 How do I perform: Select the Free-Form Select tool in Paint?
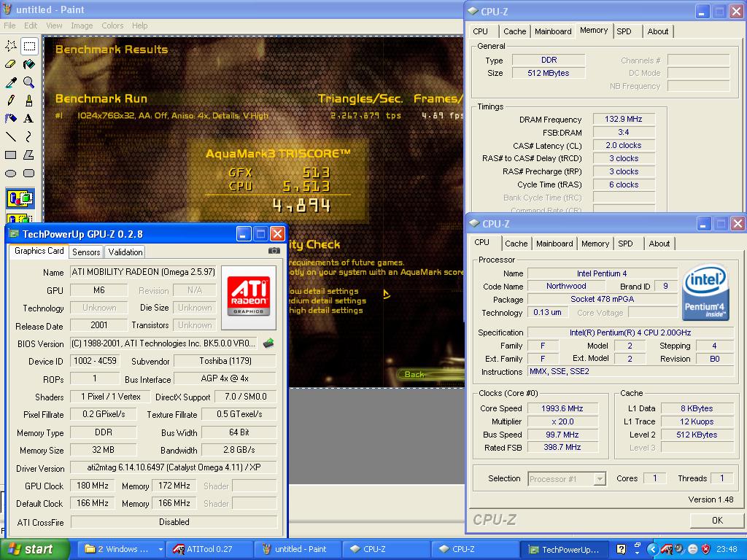[10, 46]
